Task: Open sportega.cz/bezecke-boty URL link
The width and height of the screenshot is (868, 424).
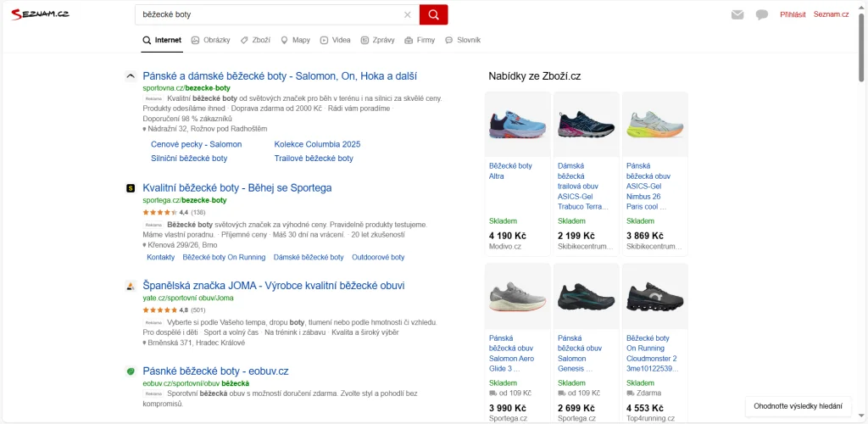Action: tap(185, 200)
